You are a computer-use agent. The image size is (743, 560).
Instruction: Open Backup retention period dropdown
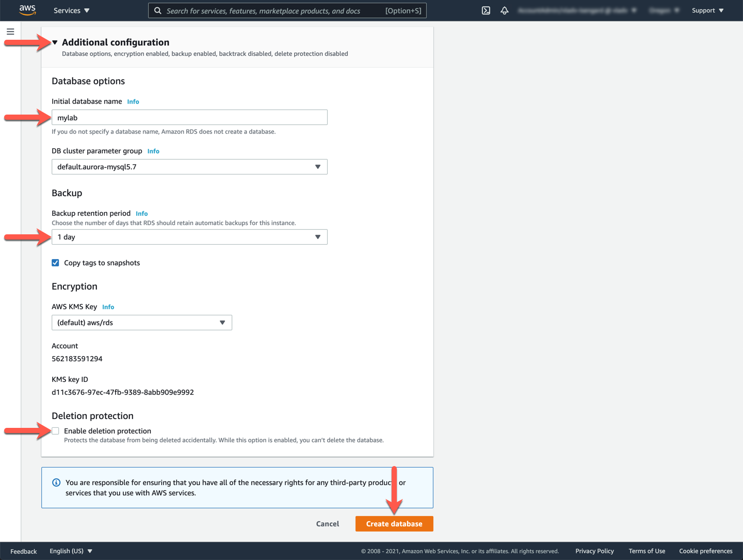point(189,237)
